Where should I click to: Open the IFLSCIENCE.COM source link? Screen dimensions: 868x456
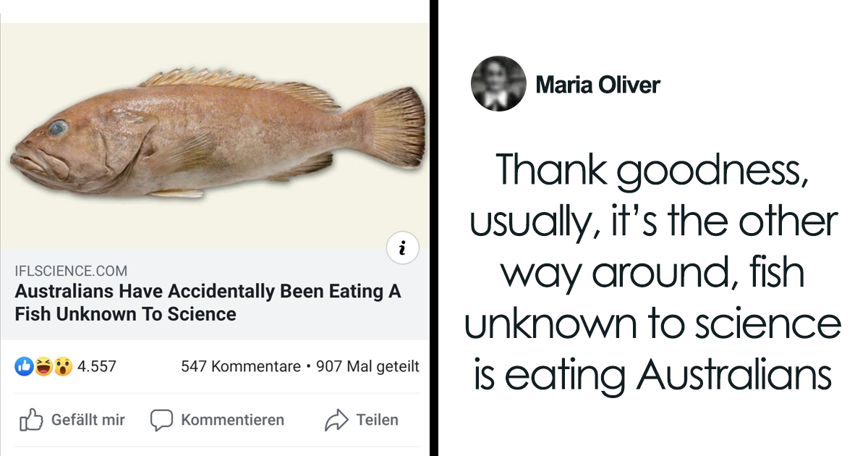coord(69,270)
